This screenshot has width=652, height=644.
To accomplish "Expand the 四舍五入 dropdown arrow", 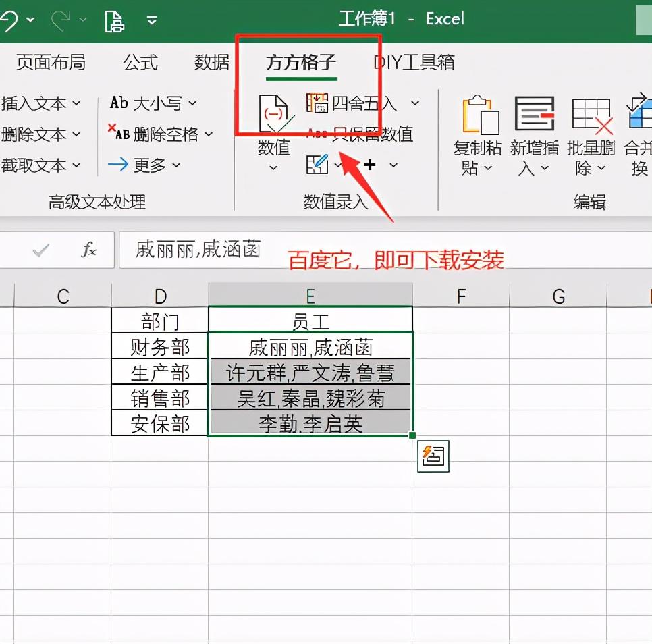I will 415,103.
